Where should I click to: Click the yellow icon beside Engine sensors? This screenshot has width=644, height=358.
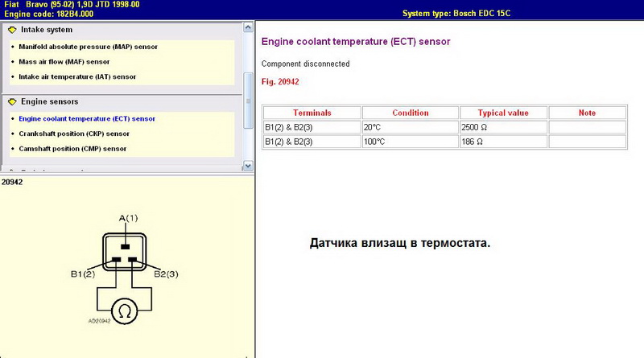coord(11,102)
